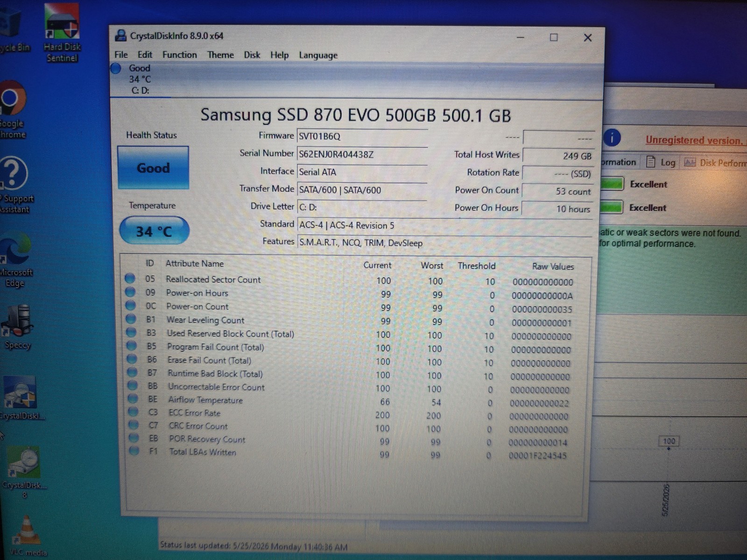This screenshot has width=747, height=560.
Task: Click the Power On Hours value 10 hours
Action: coord(557,209)
